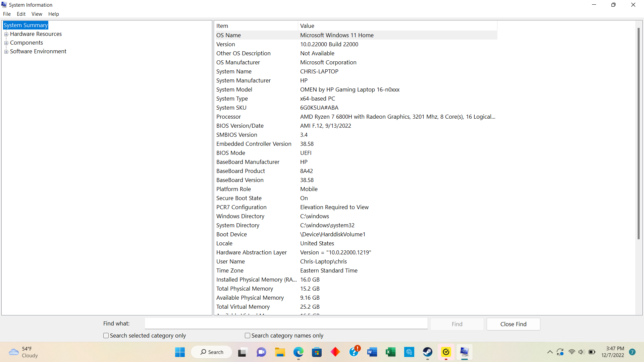Viewport: 644px width, 362px height.
Task: Check Search category names only
Action: click(247, 335)
